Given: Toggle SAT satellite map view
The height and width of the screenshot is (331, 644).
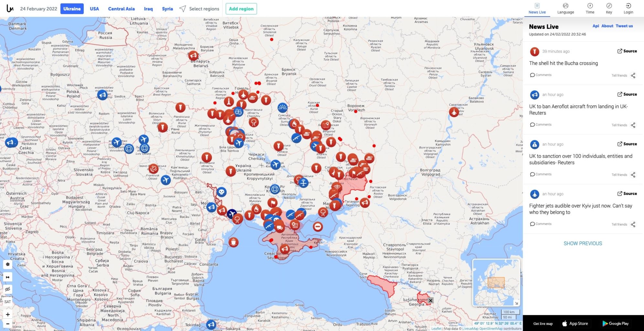Looking at the screenshot, I should click(x=8, y=302).
